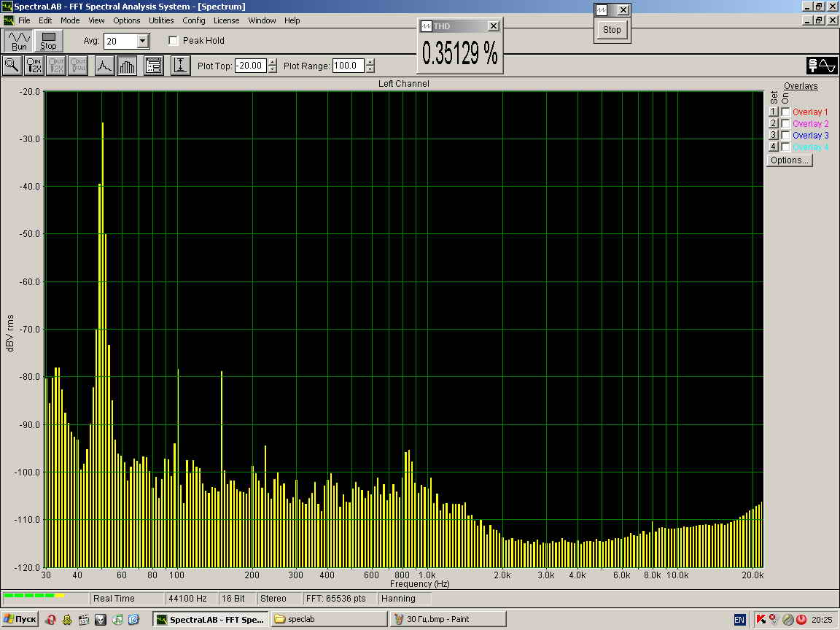
Task: Decrease Plot Range with down arrow
Action: click(370, 69)
